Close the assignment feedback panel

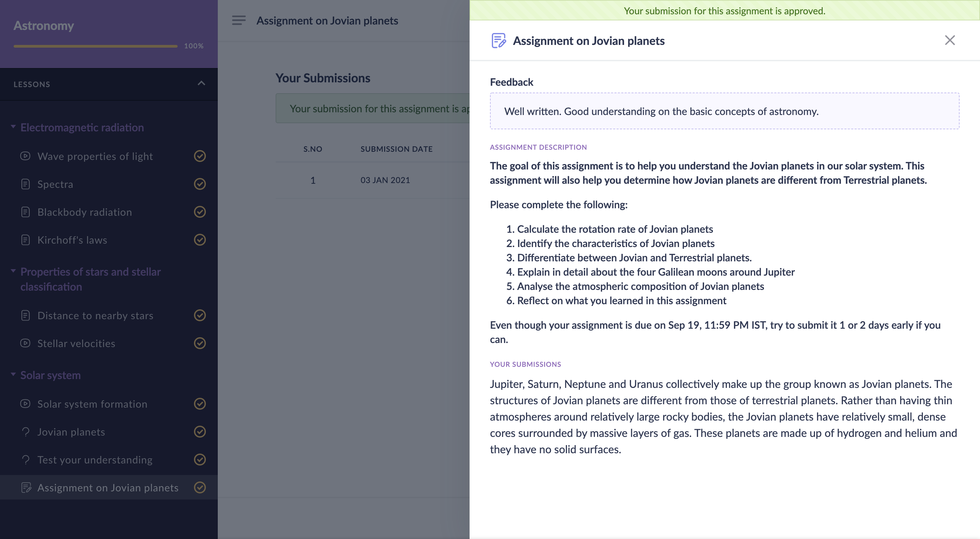[x=950, y=40]
